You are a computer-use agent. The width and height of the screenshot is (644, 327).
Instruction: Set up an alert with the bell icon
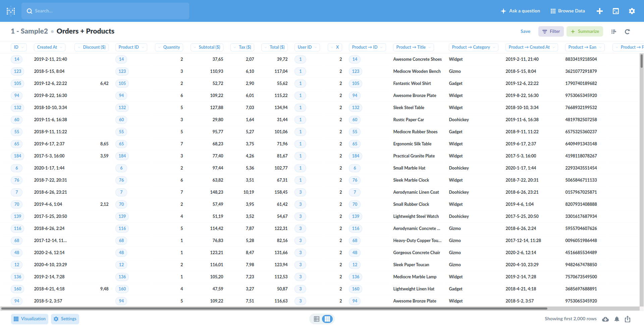[x=616, y=319]
